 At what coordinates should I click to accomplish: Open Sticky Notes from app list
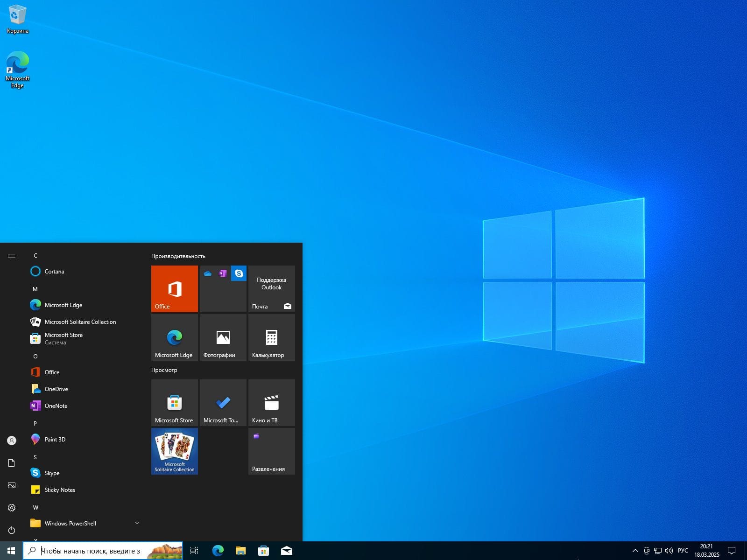(x=59, y=490)
